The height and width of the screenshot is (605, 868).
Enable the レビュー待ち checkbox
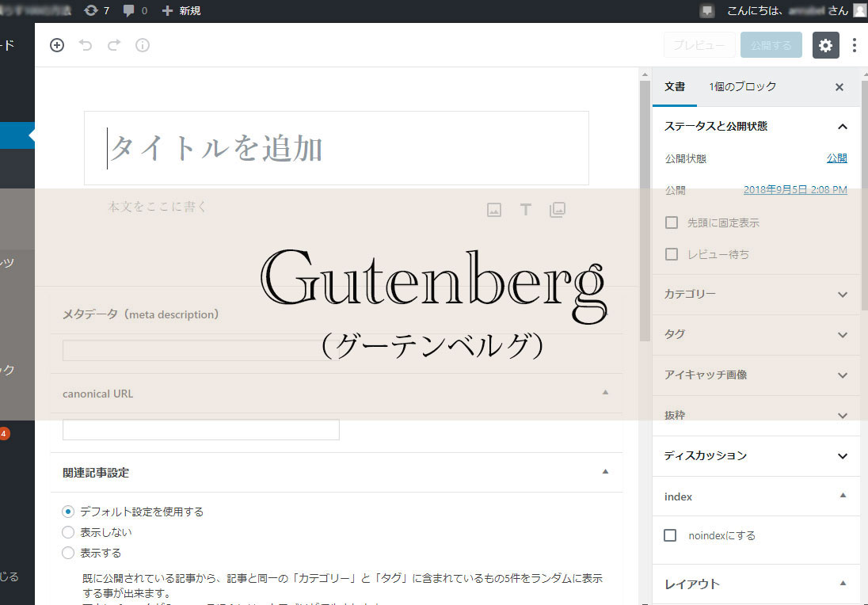672,254
